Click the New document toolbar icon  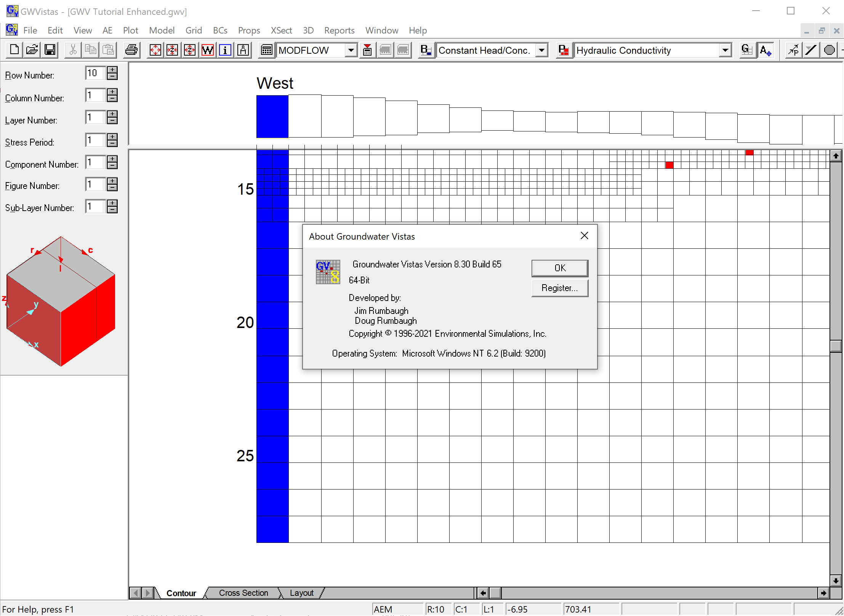pos(14,50)
